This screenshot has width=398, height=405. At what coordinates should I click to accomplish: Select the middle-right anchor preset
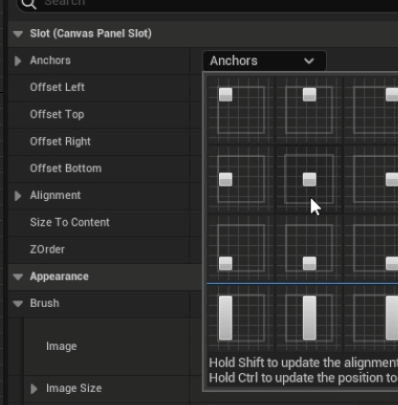(x=371, y=179)
